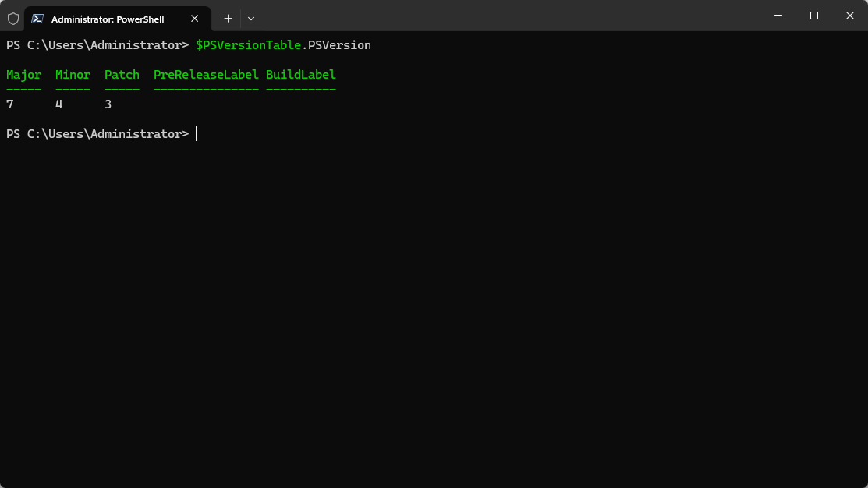Click the $PSVersionTable command text
This screenshot has width=868, height=488.
coord(248,45)
